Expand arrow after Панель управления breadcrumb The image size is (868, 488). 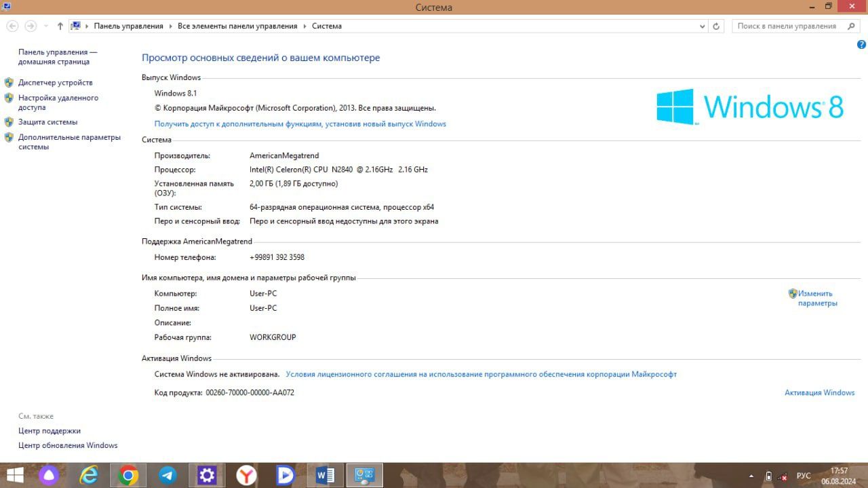170,26
